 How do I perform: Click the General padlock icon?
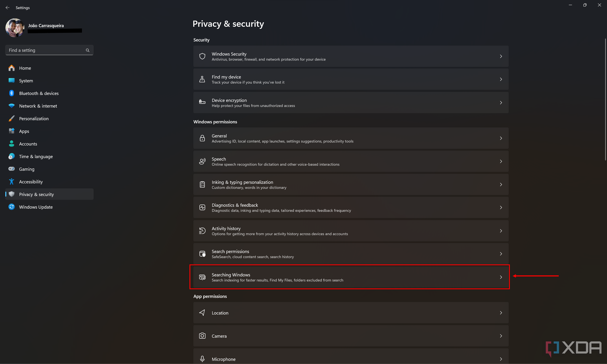(x=202, y=138)
